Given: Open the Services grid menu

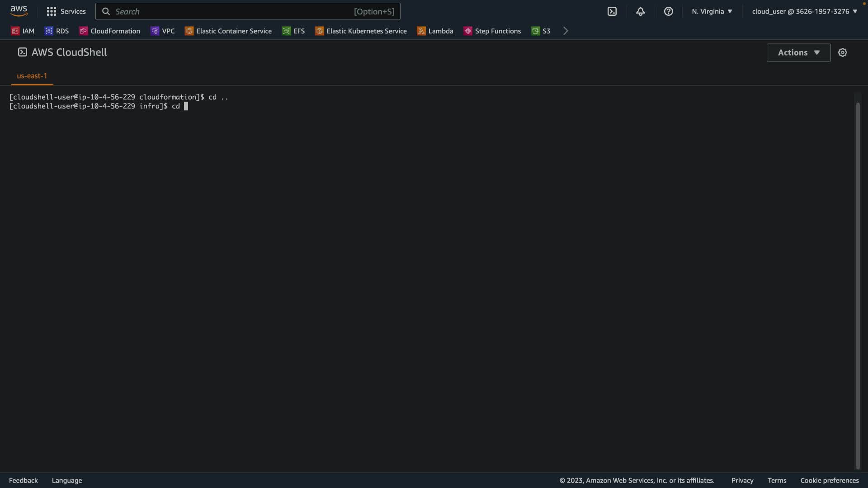Looking at the screenshot, I should click(x=52, y=11).
